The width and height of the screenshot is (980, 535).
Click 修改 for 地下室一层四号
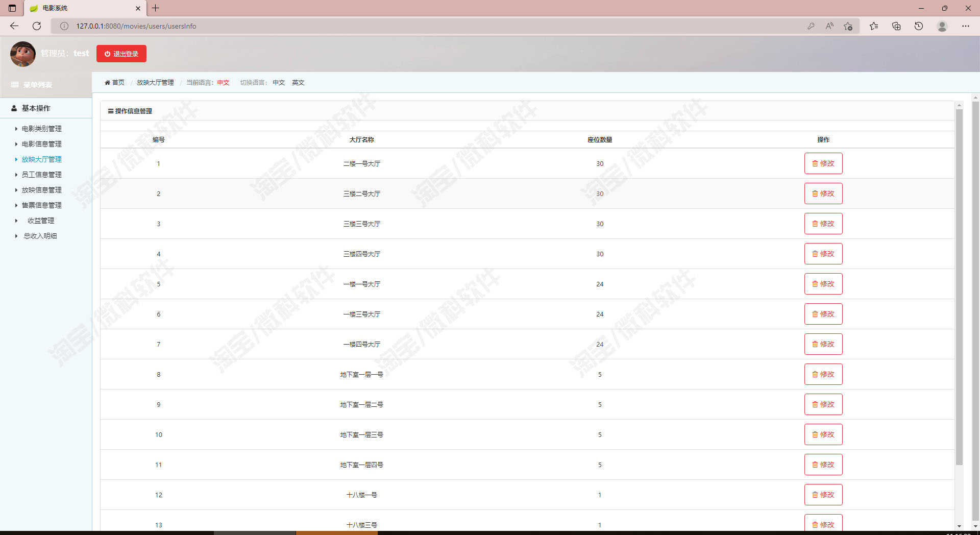click(x=823, y=465)
